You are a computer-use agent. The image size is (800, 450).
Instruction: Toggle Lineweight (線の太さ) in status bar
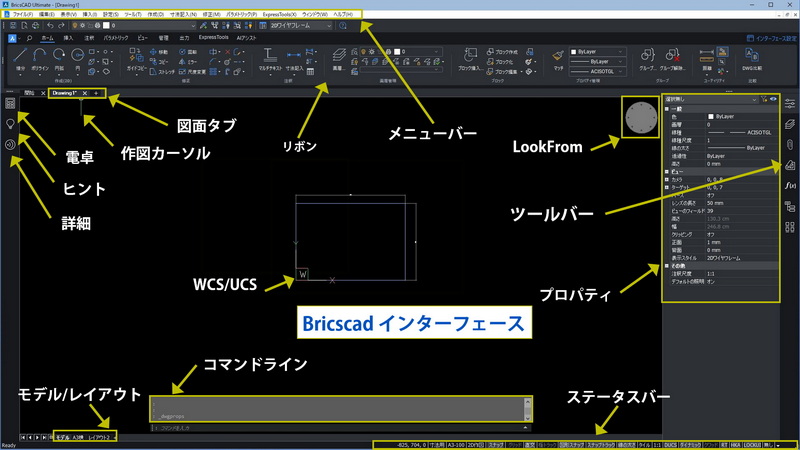click(626, 445)
